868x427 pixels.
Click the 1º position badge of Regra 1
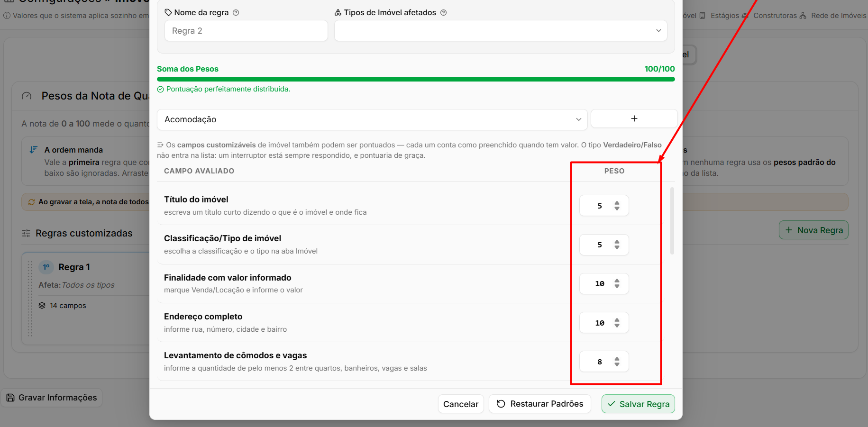click(46, 267)
